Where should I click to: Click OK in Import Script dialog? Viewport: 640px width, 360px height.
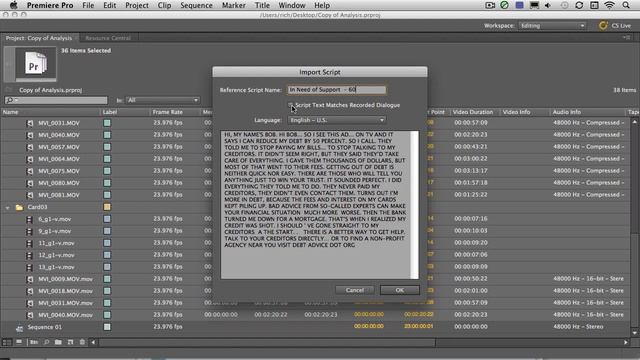(400, 290)
